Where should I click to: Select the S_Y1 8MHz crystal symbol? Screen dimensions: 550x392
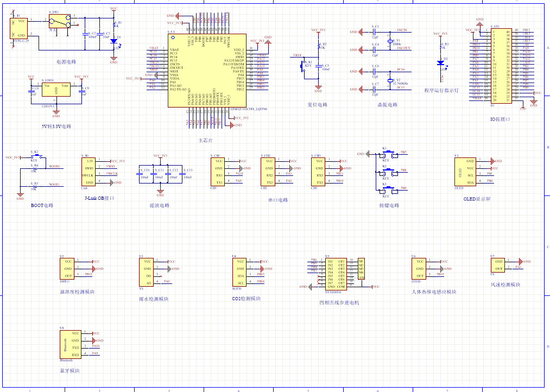point(389,41)
